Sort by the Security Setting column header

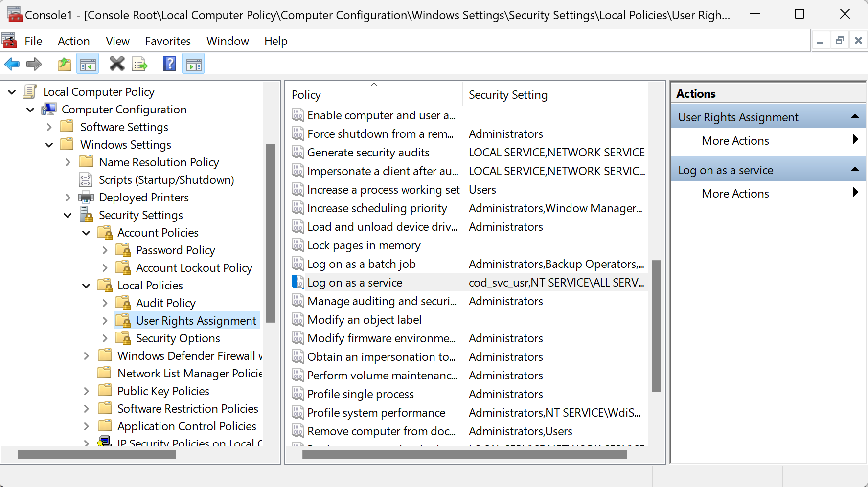click(508, 95)
